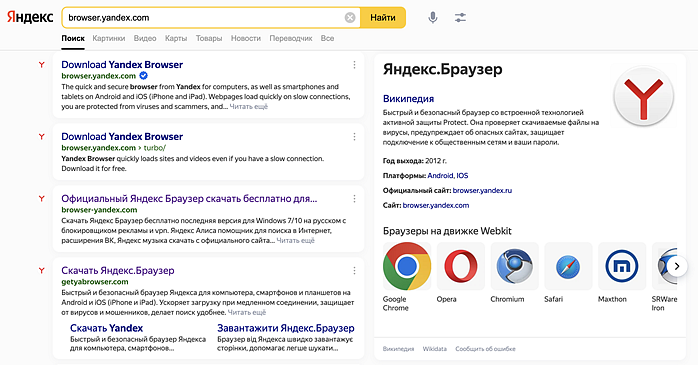Screen dimensions: 698x365
Task: Show more browsers with the right arrow
Action: coord(677,266)
